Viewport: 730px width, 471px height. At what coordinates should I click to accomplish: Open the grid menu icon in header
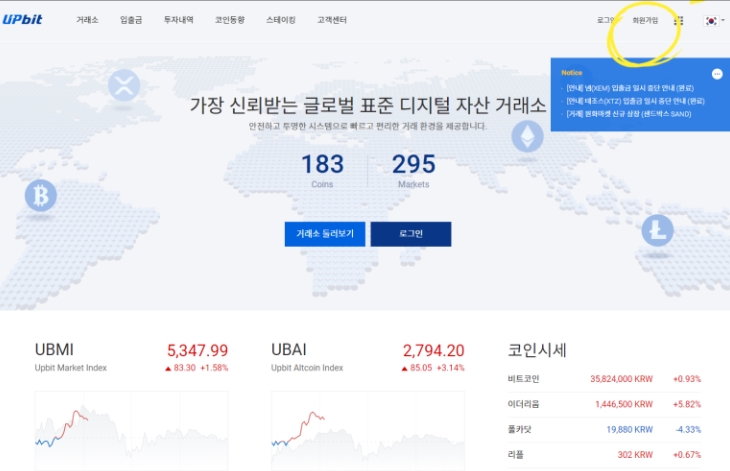(679, 20)
